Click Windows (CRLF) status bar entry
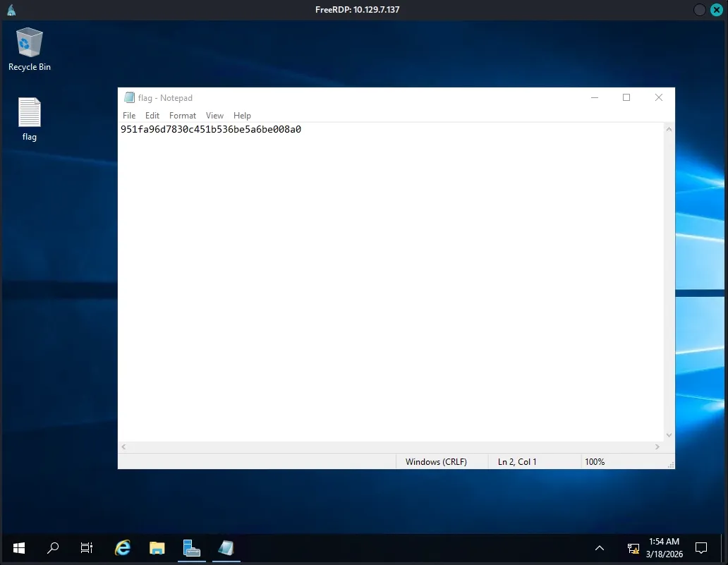This screenshot has height=565, width=728. click(x=436, y=462)
